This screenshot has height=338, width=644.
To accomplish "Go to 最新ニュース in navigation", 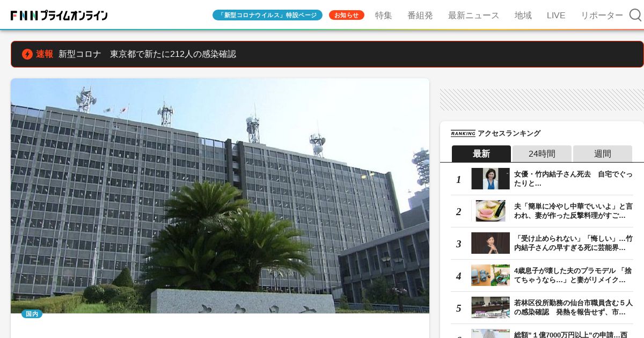I will click(474, 15).
